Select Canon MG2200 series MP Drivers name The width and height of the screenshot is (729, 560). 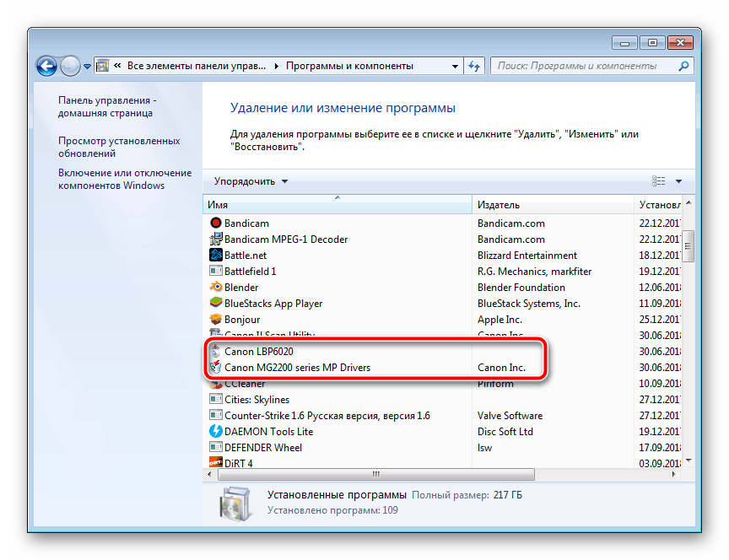[x=298, y=368]
